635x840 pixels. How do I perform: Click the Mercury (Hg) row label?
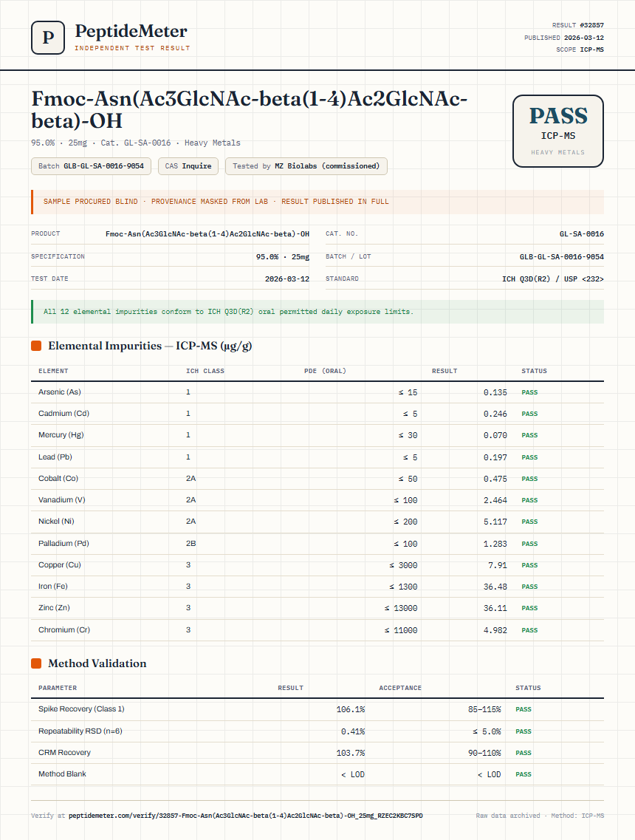[61, 435]
